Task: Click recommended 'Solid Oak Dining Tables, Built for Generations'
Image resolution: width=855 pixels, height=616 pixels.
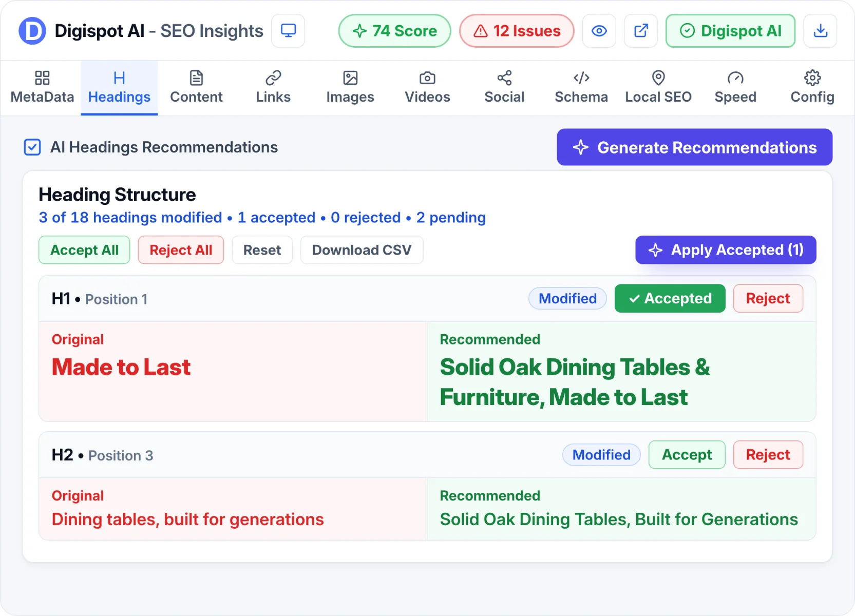Action: coord(619,519)
